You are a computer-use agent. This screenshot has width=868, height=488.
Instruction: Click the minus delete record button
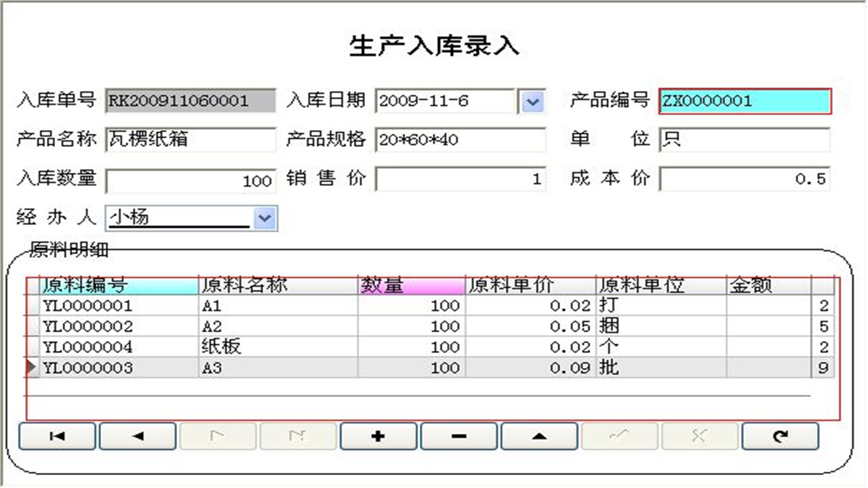(459, 436)
